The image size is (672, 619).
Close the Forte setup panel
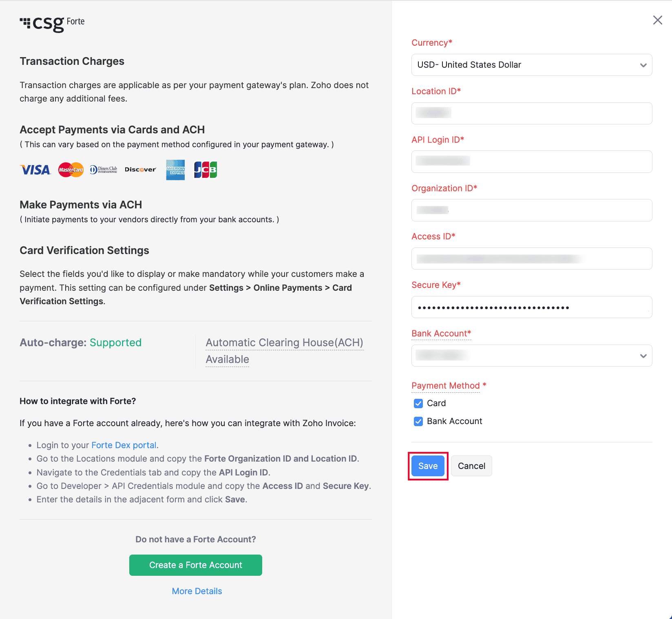pos(657,20)
